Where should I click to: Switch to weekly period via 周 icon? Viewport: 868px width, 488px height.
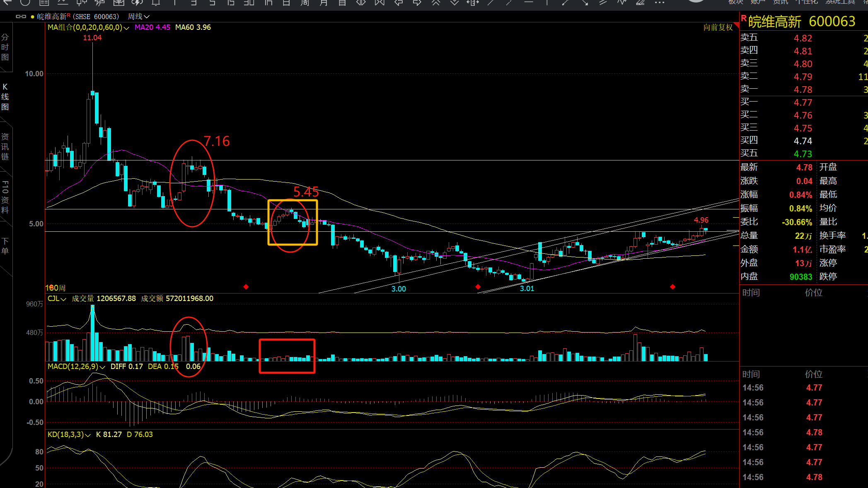point(305,2)
